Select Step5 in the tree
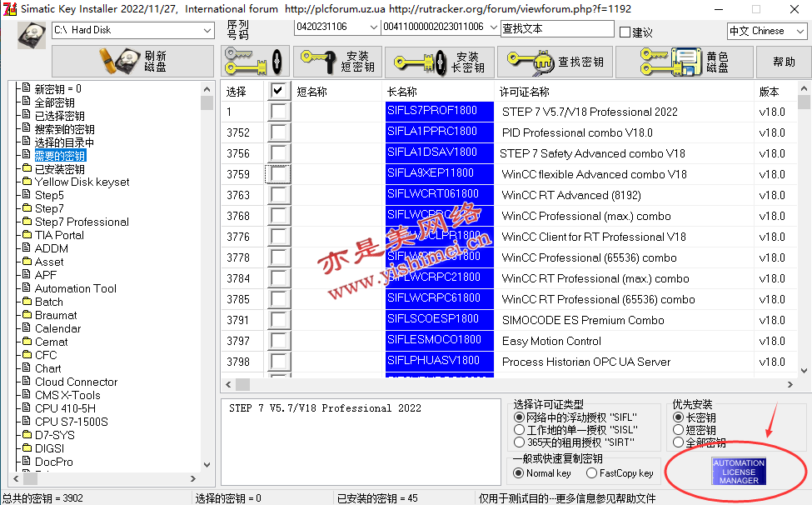 49,195
